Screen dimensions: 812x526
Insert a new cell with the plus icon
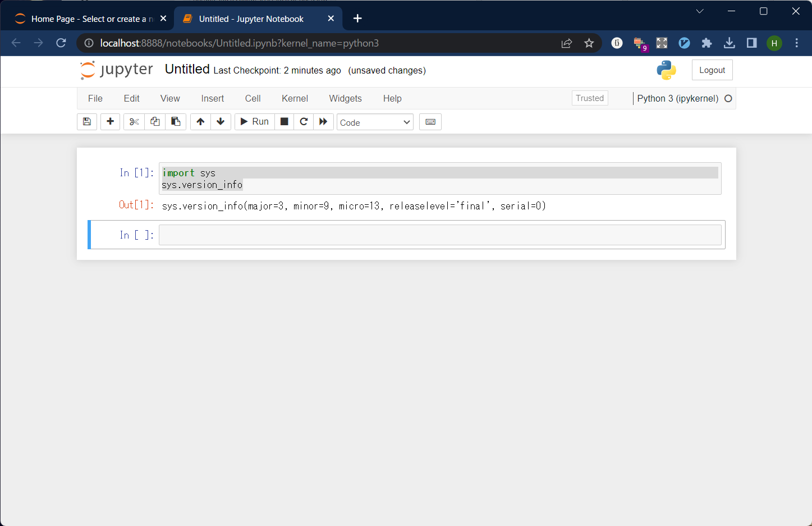click(x=110, y=122)
